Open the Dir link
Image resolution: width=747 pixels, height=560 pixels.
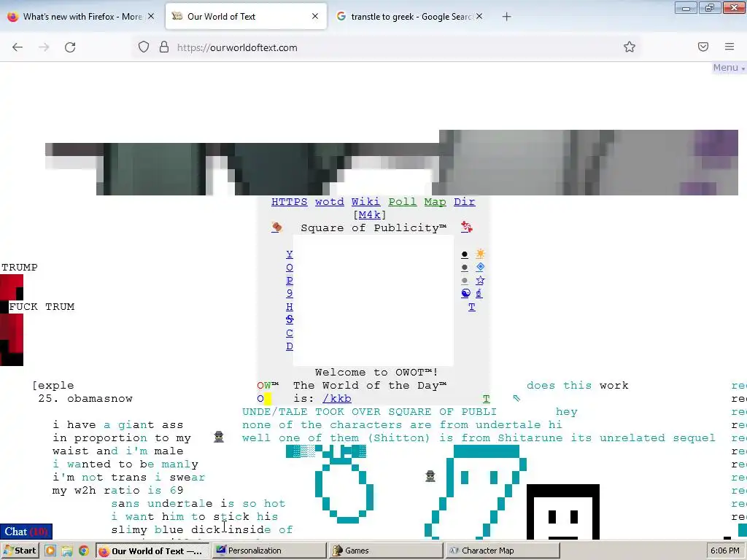tap(465, 202)
